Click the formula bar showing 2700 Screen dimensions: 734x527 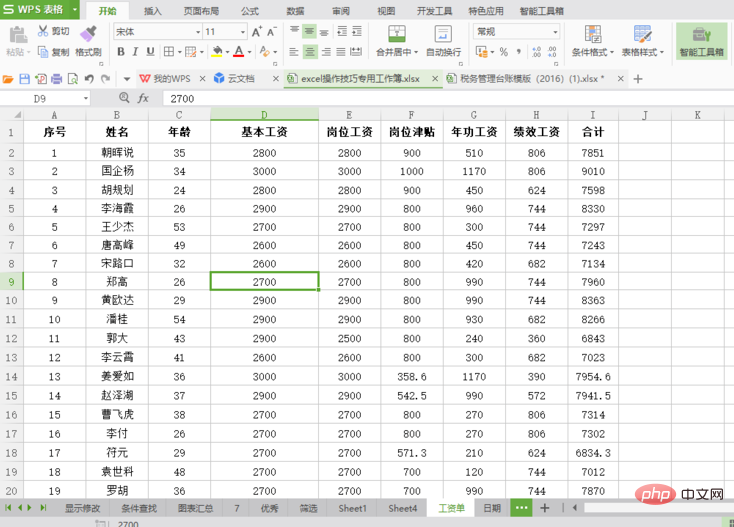click(x=448, y=98)
